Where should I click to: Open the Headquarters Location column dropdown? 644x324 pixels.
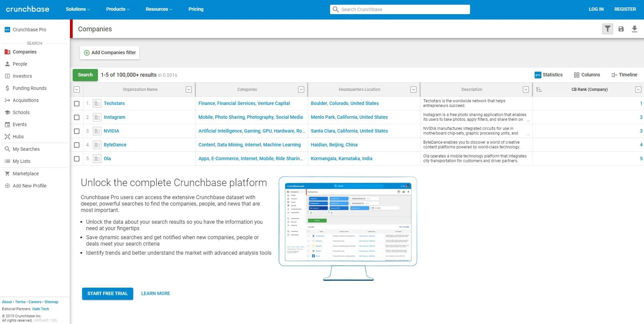pos(414,89)
